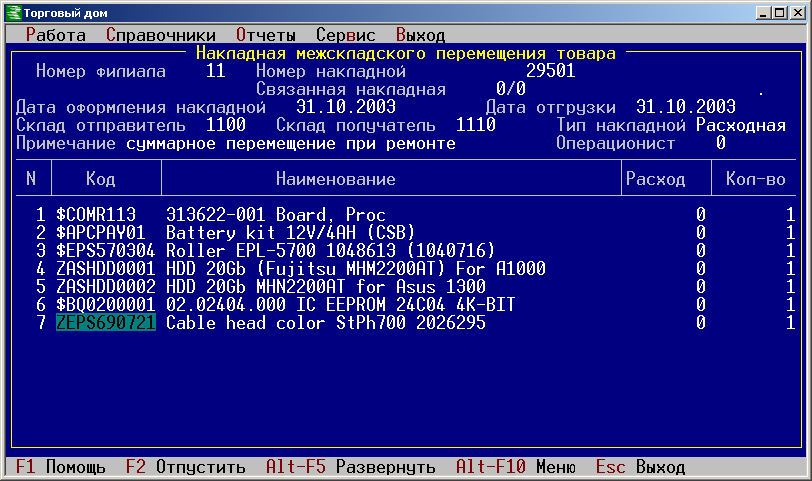Close the Торговый дом window
Viewport: 812px width, 481px height.
click(797, 13)
